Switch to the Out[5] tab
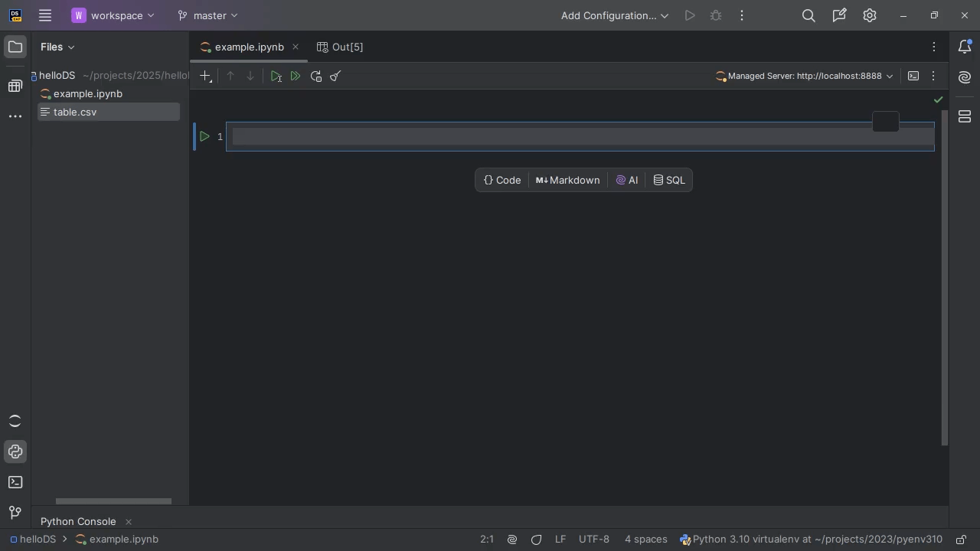The height and width of the screenshot is (551, 980). pos(341,47)
